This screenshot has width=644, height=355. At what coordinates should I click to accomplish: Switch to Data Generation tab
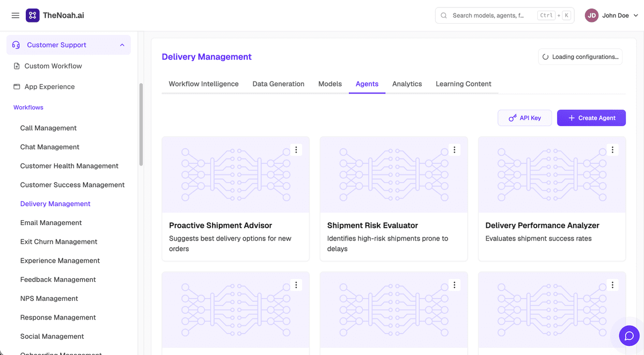tap(279, 84)
